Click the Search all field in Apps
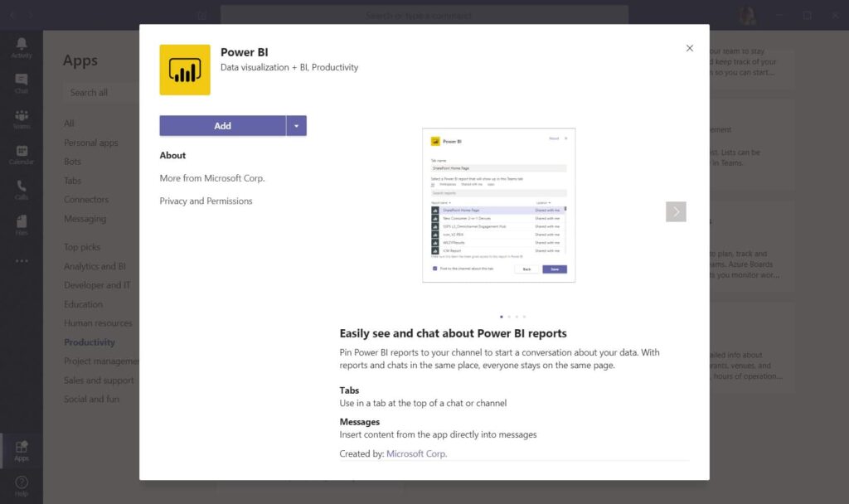This screenshot has height=504, width=849. pyautogui.click(x=100, y=93)
